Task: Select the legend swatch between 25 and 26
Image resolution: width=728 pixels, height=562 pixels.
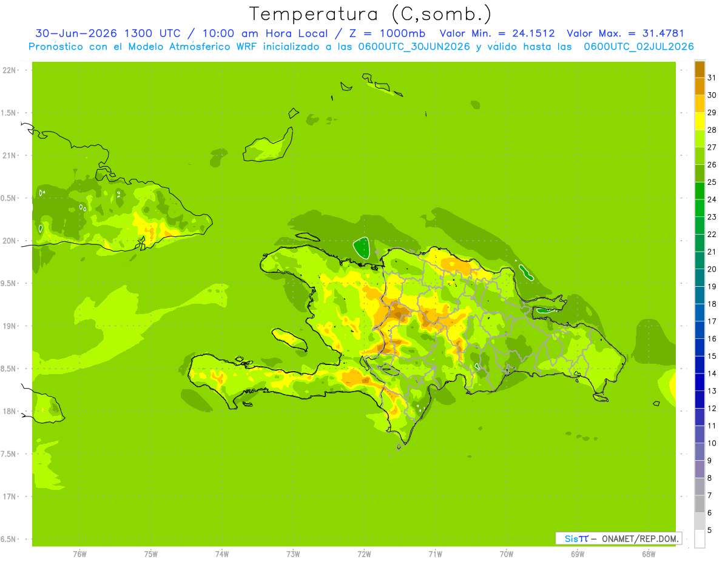Action: 699,173
